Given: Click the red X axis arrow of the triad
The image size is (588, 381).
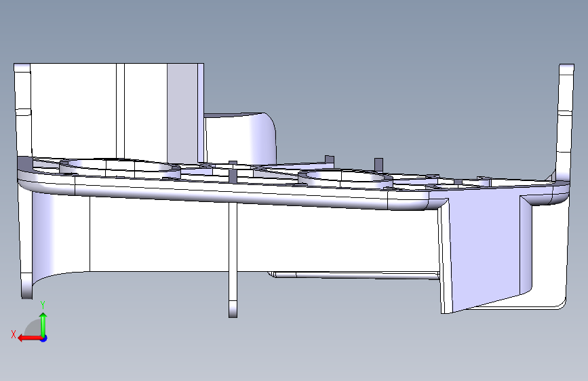Looking at the screenshot, I should pos(30,338).
